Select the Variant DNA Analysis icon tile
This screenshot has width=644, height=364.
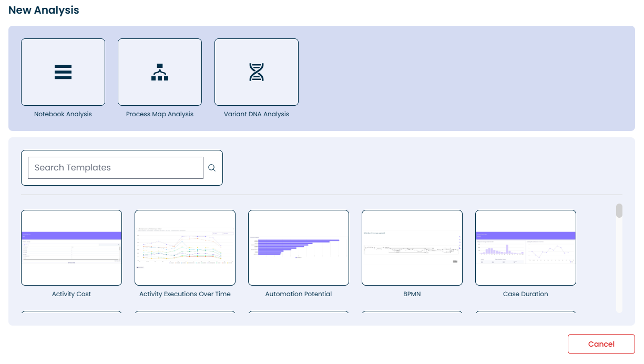257,72
